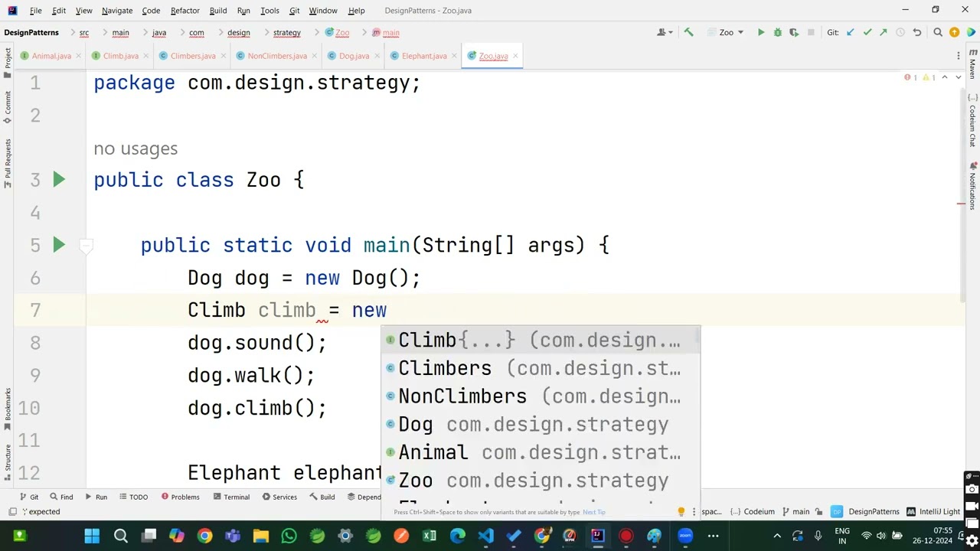
Task: Start debugging with the bug icon
Action: coord(777,32)
